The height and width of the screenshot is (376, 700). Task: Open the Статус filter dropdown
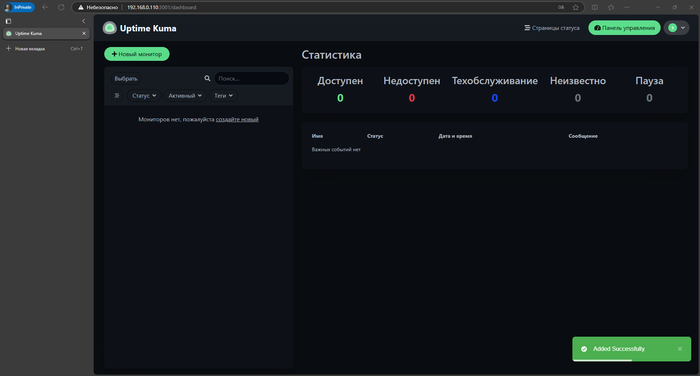(x=144, y=96)
